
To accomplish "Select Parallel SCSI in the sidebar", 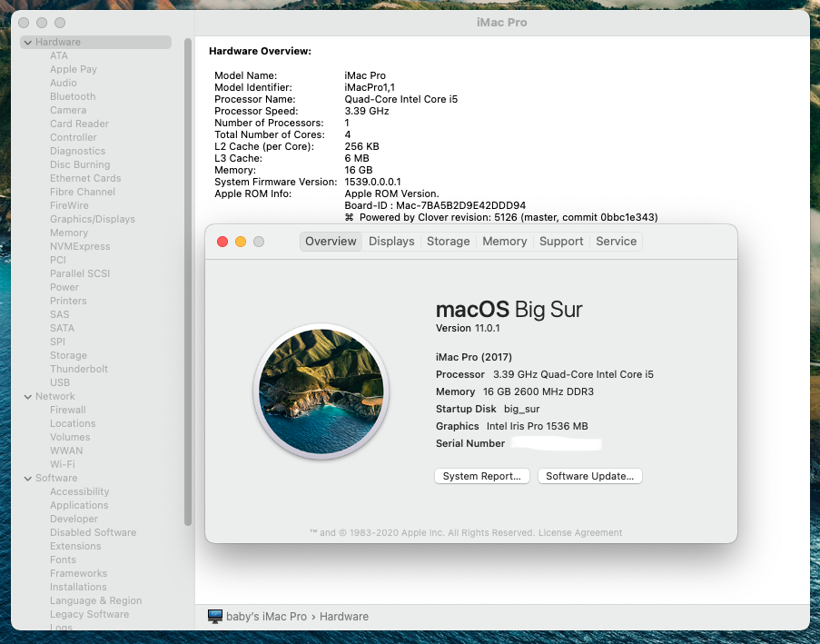I will click(x=80, y=273).
